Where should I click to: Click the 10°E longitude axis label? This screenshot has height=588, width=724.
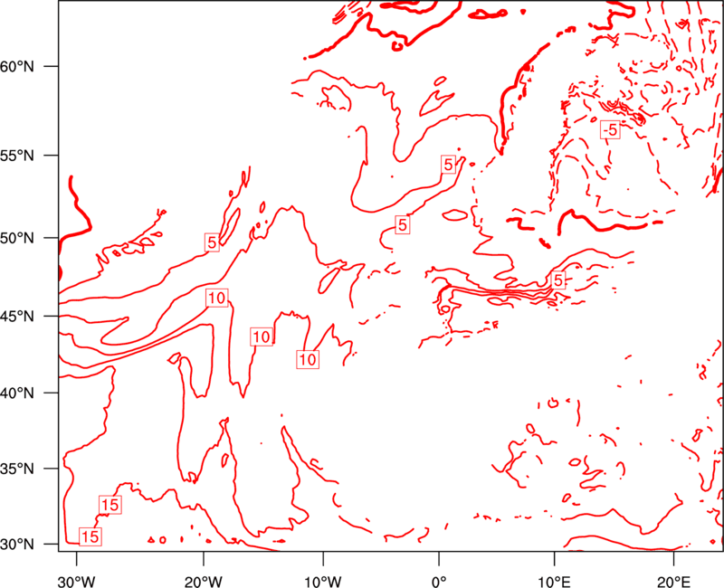[x=554, y=582]
